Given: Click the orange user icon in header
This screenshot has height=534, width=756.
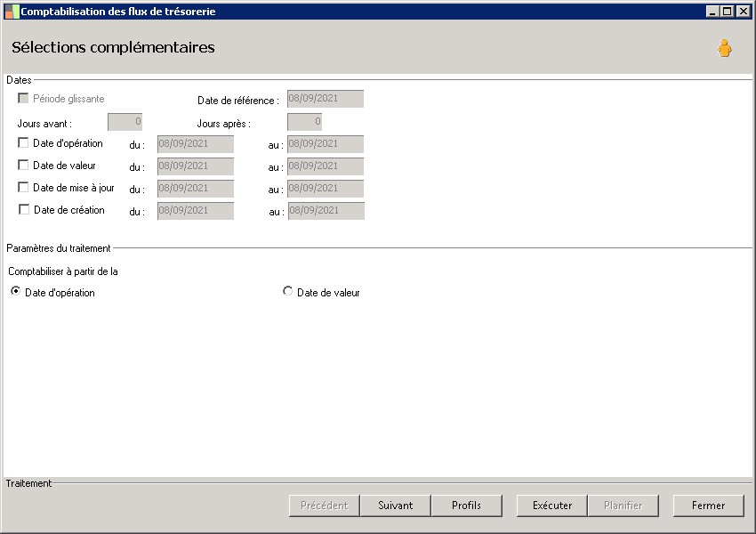Looking at the screenshot, I should click(x=725, y=49).
